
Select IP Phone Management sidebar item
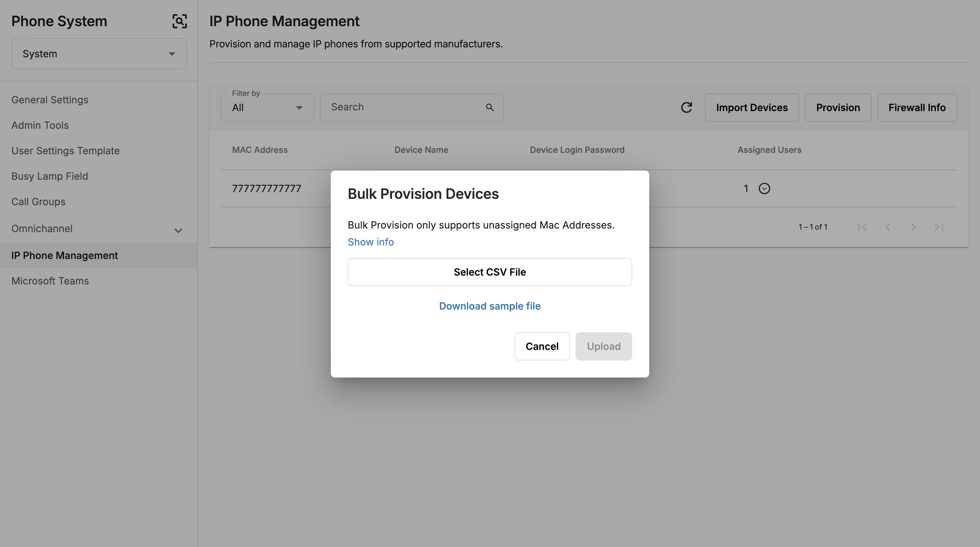tap(99, 255)
